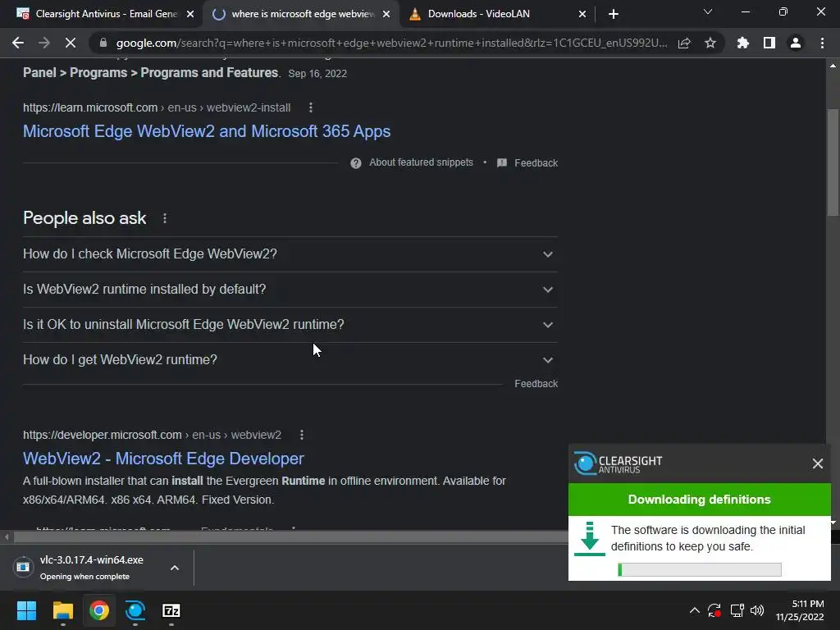Viewport: 840px width, 630px height.
Task: Click the definitions download progress bar
Action: pos(700,569)
